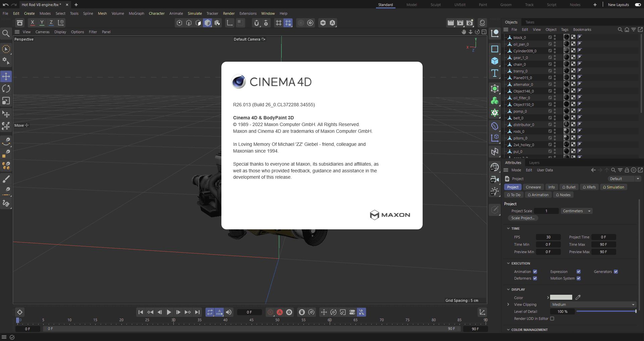Click the Play Forwards button
644x341 pixels.
point(169,312)
